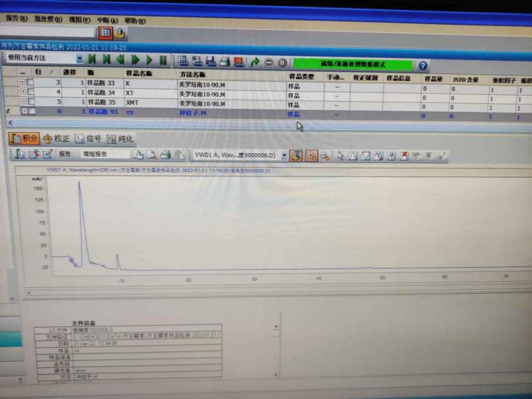The image size is (532, 399).
Task: Click the peak baseline icon right of pointer
Action: coord(353,156)
